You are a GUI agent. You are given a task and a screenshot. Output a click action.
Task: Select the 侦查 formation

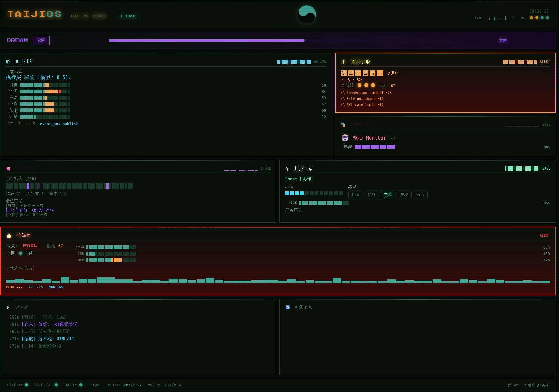point(356,194)
